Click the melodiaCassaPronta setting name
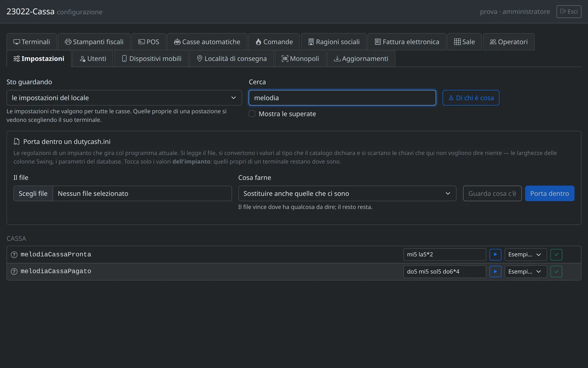 pos(56,254)
